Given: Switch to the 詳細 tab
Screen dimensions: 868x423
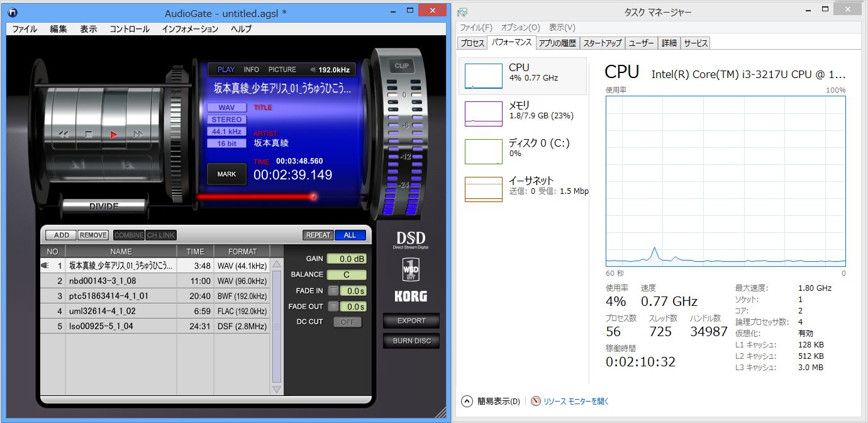Looking at the screenshot, I should [669, 43].
